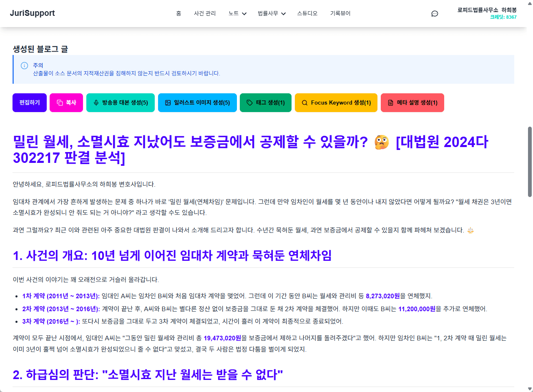Open the 스튜디오 menu item
This screenshot has width=533, height=392.
point(307,13)
